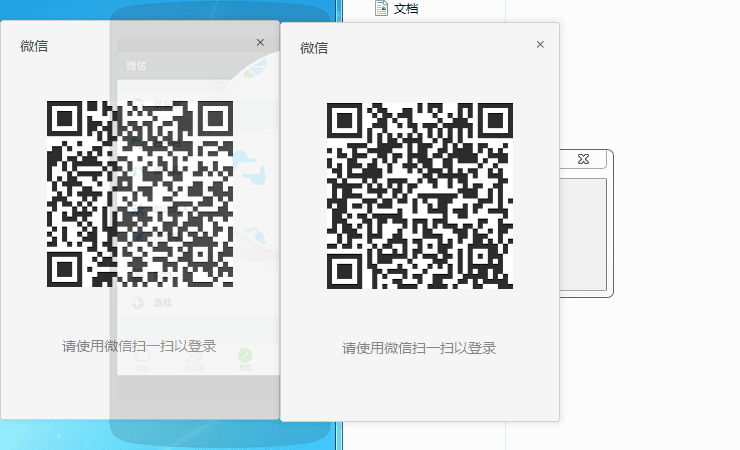The image size is (740, 450).
Task: Close the small dialog behind the right 微信 window
Action: [x=583, y=159]
